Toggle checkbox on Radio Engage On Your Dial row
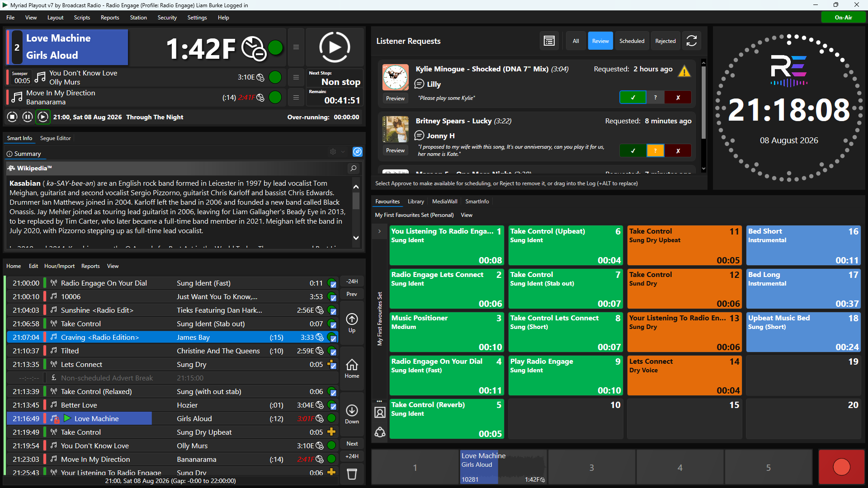 click(333, 284)
